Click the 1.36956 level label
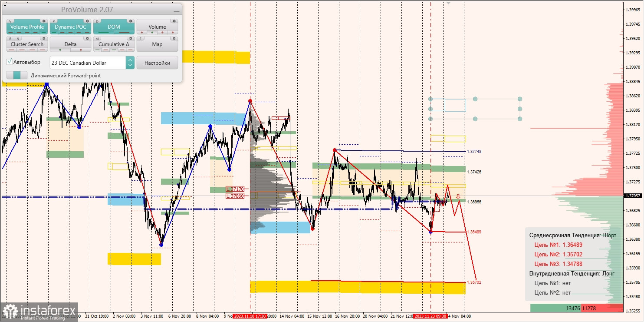The height and width of the screenshot is (322, 644). [474, 202]
